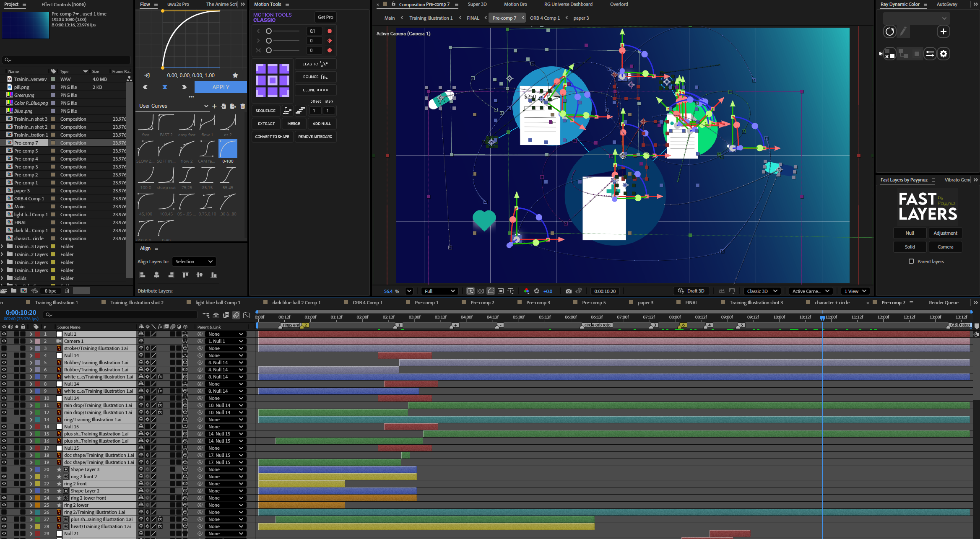Open the Parent & Link dropdown for Camera 1

[226, 341]
